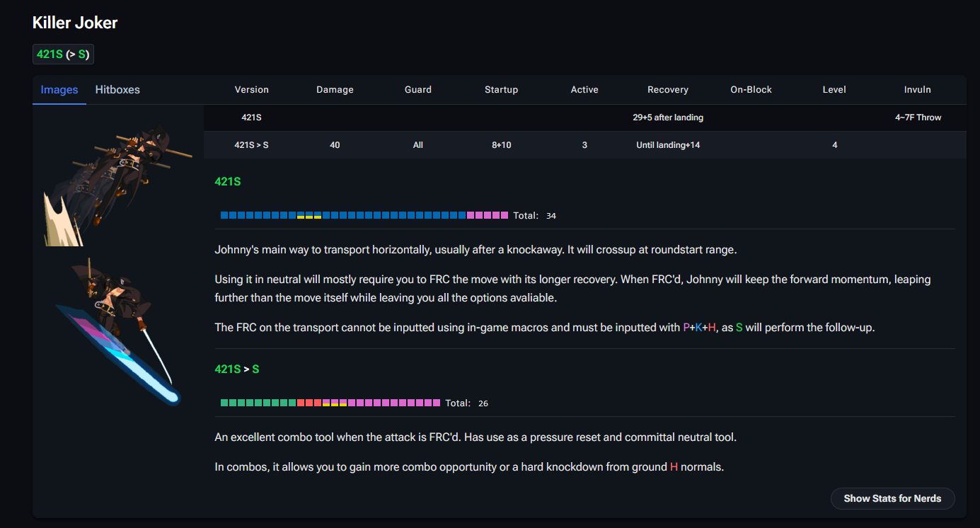
Task: Select the damage value 40
Action: click(335, 145)
